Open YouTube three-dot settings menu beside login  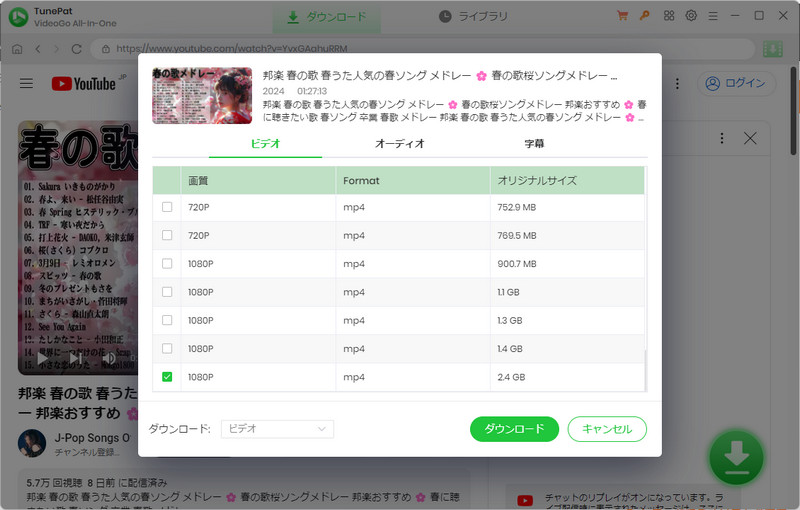[677, 84]
